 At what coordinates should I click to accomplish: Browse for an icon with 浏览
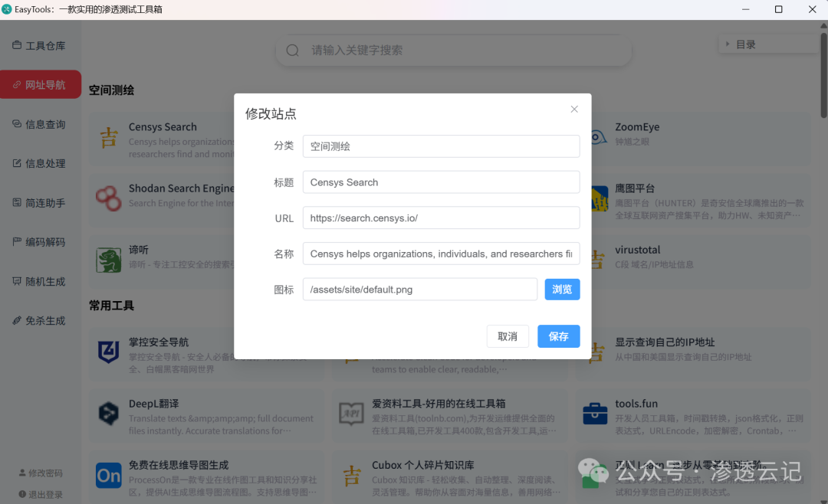click(x=563, y=290)
